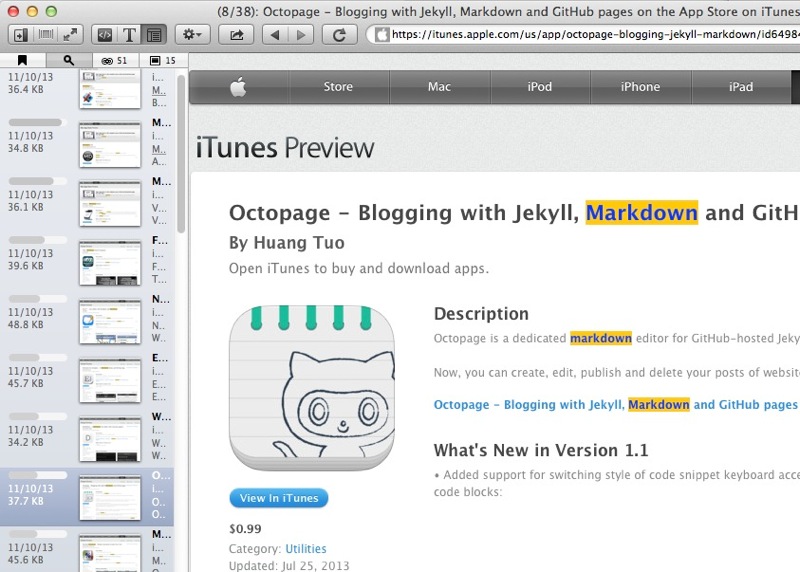Image resolution: width=800 pixels, height=572 pixels.
Task: Click relevance bar above 39.6 KB entry
Action: 38,240
